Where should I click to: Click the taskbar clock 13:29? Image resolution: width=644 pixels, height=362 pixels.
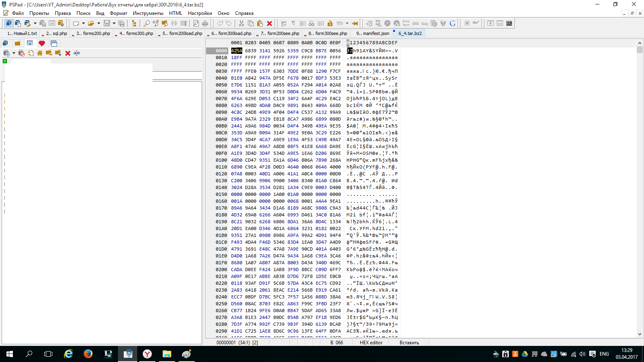627,350
